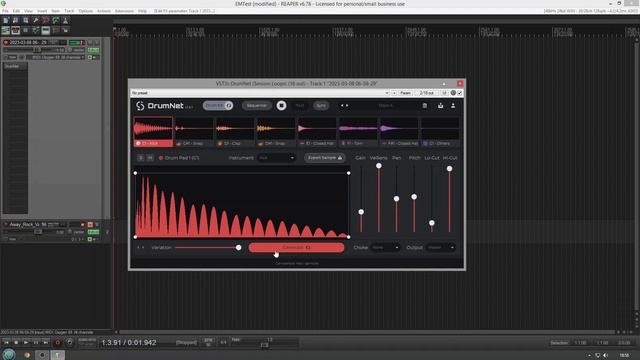Toggle the Sync button in DrumNet
The width and height of the screenshot is (640, 360).
[x=321, y=105]
